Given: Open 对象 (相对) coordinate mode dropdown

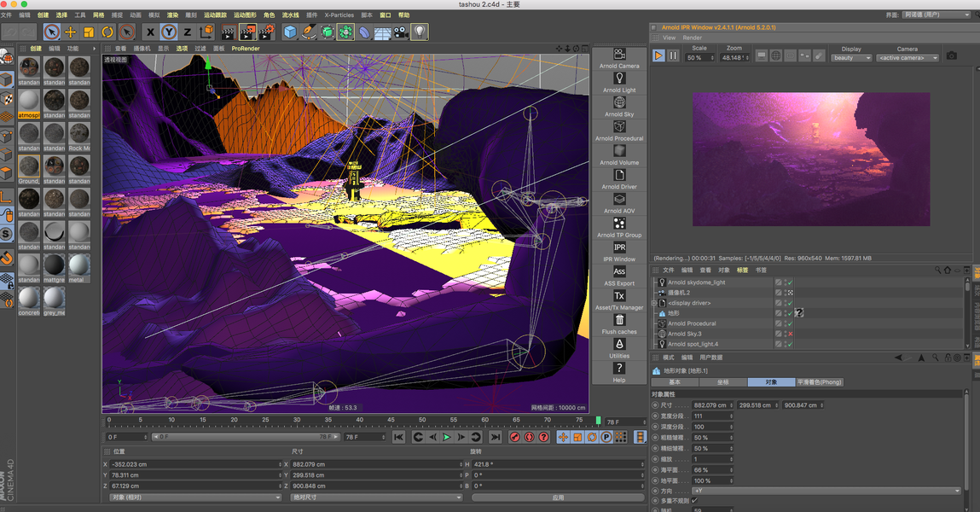Looking at the screenshot, I should (195, 497).
